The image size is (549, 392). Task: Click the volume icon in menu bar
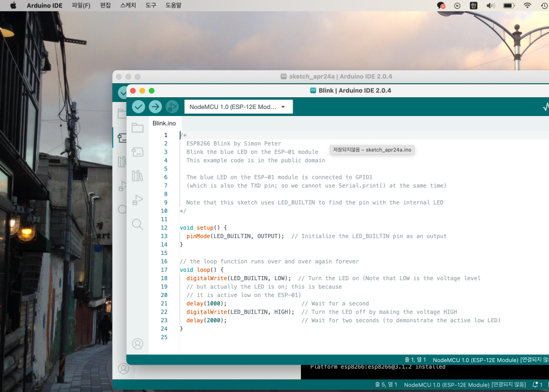tap(490, 5)
